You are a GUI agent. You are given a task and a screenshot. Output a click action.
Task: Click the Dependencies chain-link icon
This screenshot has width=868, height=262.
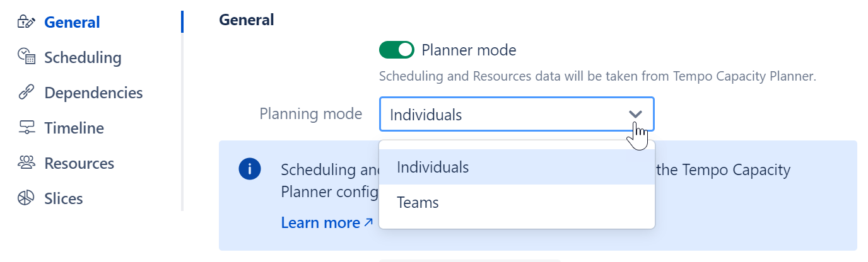26,93
